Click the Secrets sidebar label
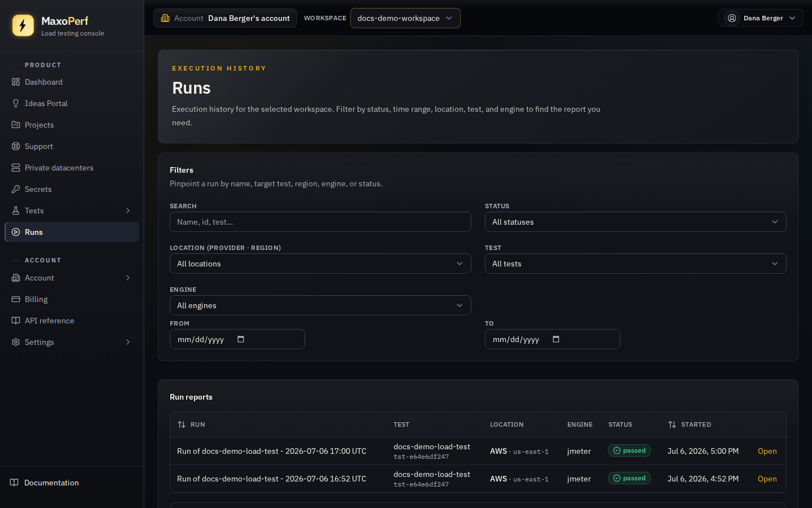812x508 pixels. pos(38,189)
